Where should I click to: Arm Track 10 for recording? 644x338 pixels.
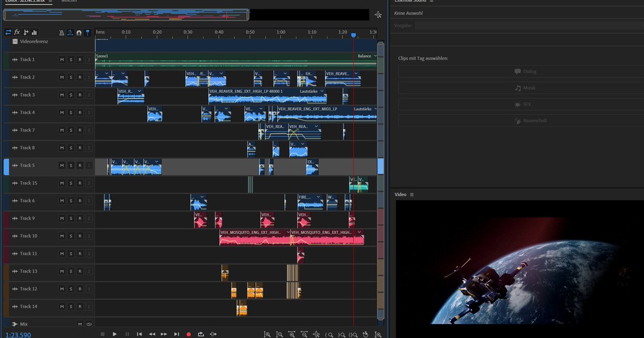coord(79,235)
